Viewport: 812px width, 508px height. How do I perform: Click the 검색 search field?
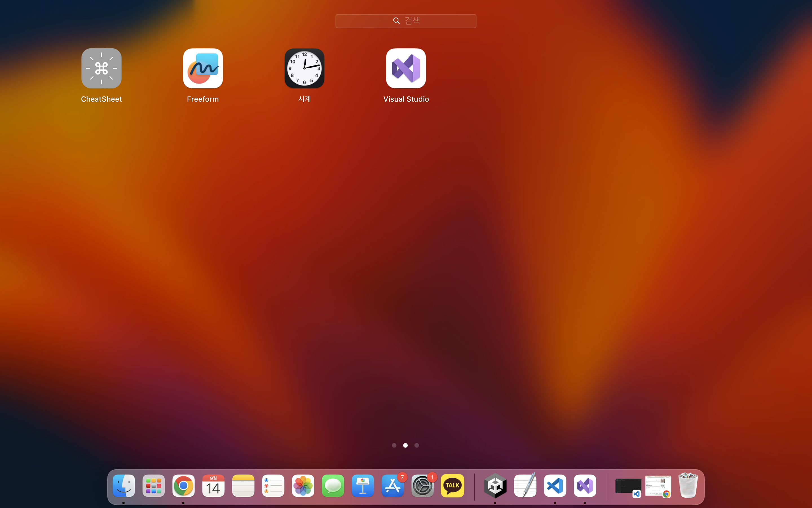pos(406,21)
